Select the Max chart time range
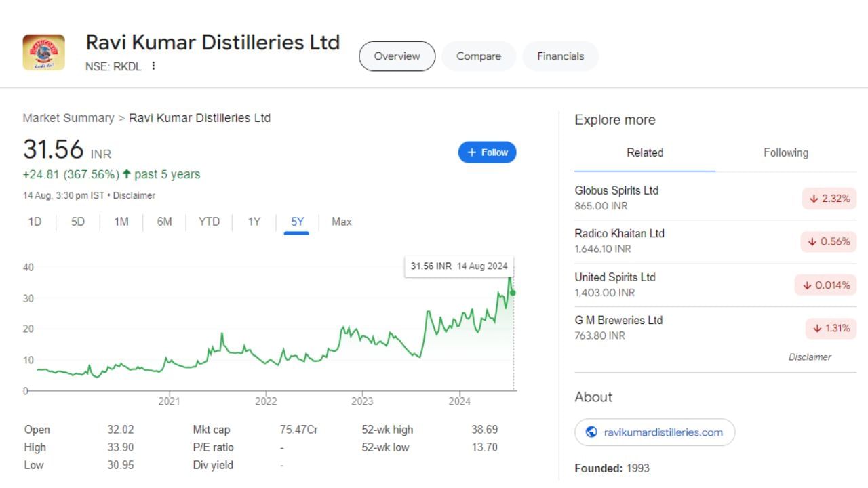This screenshot has width=868, height=488. point(341,222)
